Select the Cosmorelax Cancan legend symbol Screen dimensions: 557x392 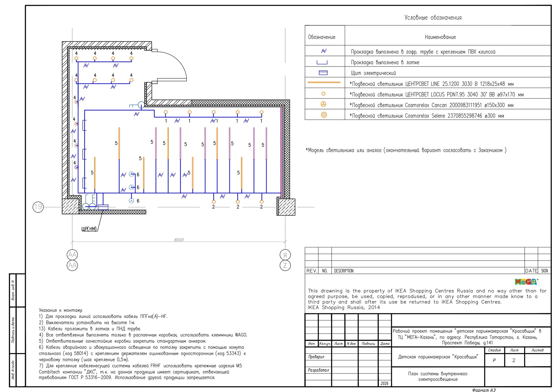pyautogui.click(x=324, y=104)
